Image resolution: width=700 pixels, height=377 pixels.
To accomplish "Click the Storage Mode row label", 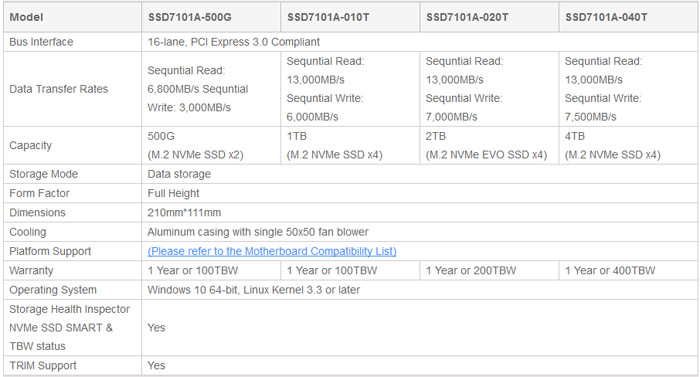I will pyautogui.click(x=43, y=174).
